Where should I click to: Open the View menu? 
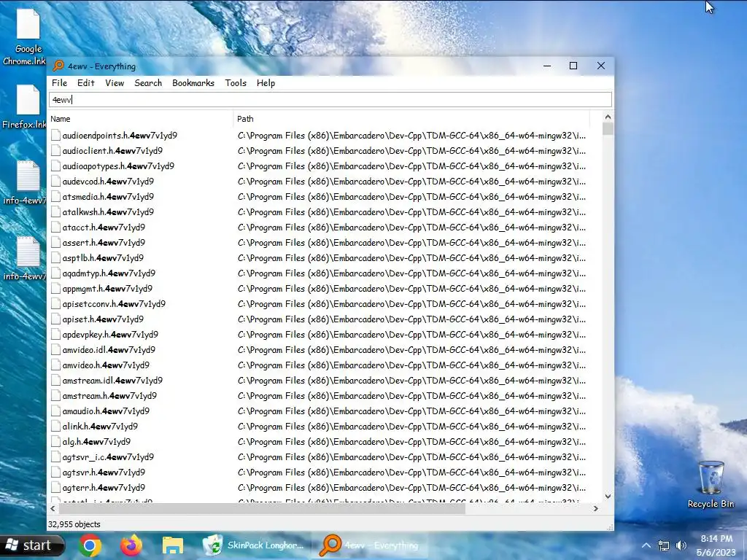[x=115, y=83]
